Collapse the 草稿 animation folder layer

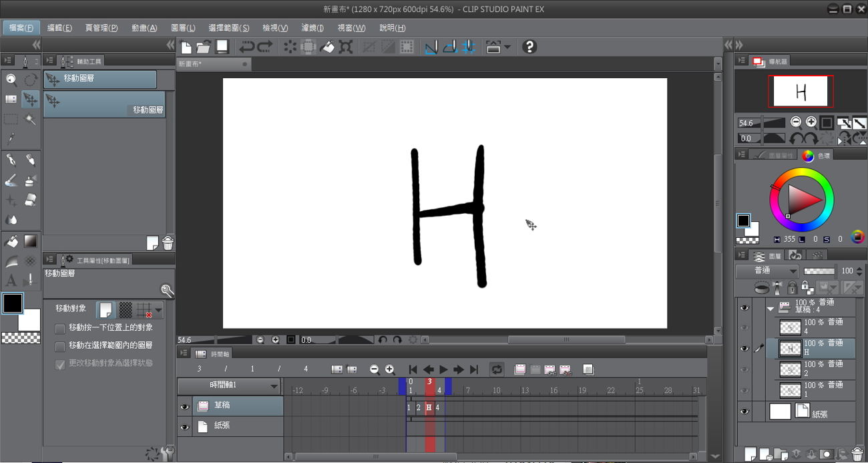(771, 309)
